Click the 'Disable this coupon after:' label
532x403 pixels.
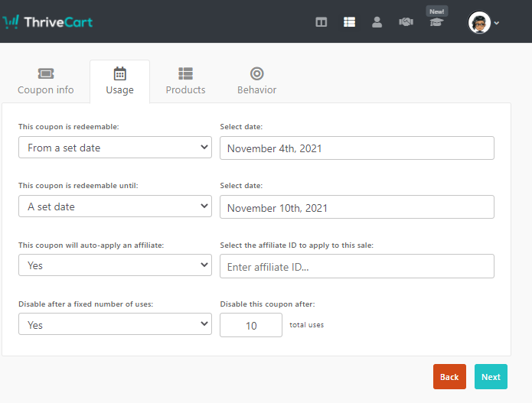point(267,304)
